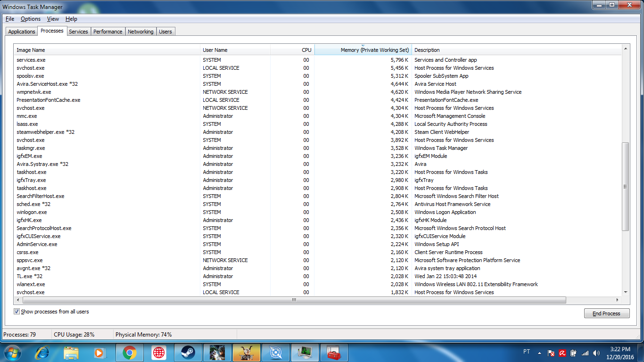
Task: Click the scroll-down arrow of process list
Action: pos(626,292)
